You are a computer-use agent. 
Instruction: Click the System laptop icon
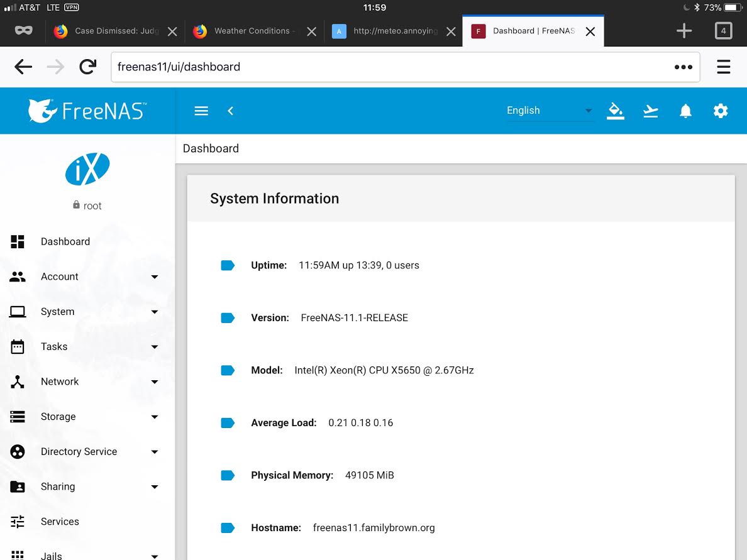click(18, 312)
